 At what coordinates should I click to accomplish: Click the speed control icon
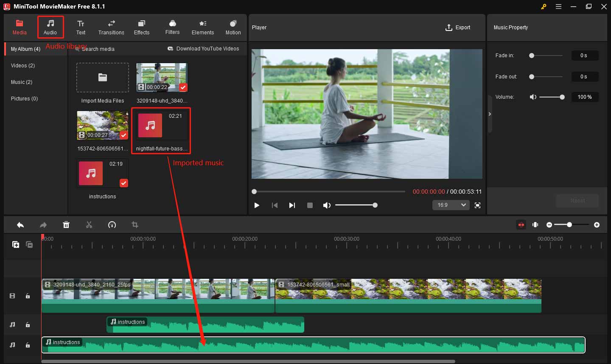(x=112, y=225)
